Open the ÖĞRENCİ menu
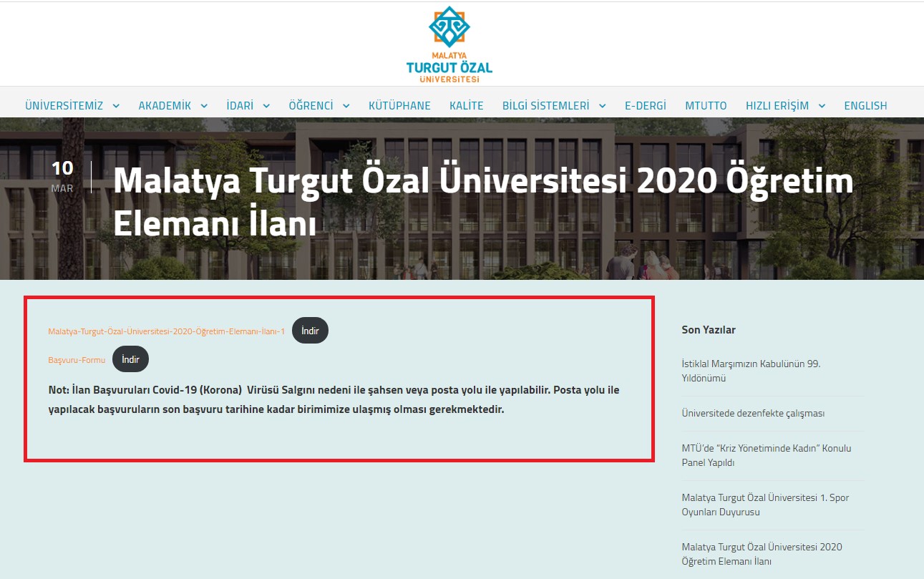This screenshot has height=579, width=924. click(311, 105)
